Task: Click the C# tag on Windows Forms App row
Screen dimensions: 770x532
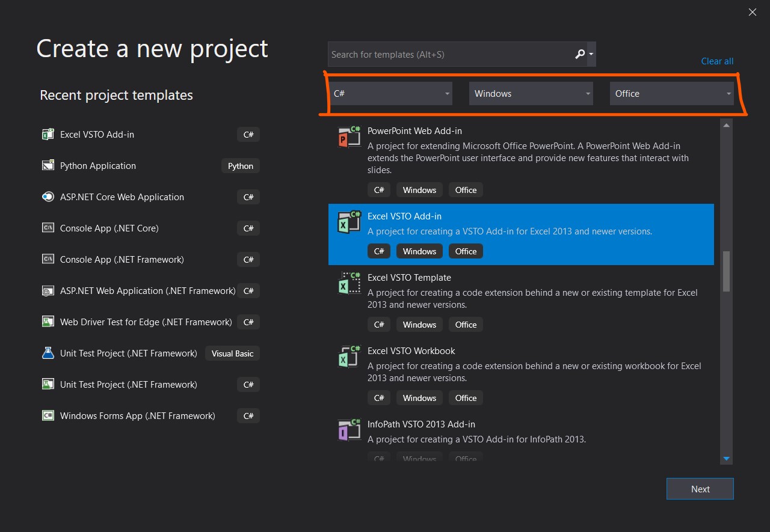Action: [248, 416]
